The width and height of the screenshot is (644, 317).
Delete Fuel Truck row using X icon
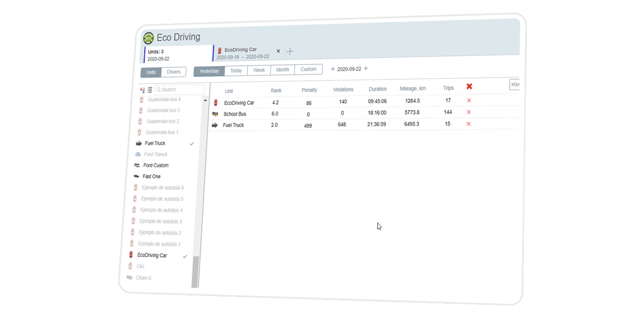(468, 124)
